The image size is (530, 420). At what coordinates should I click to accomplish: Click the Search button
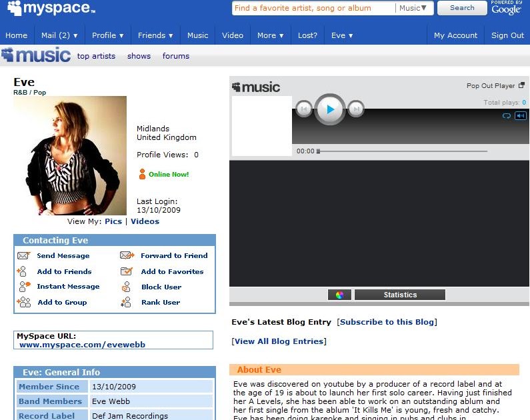click(x=462, y=8)
